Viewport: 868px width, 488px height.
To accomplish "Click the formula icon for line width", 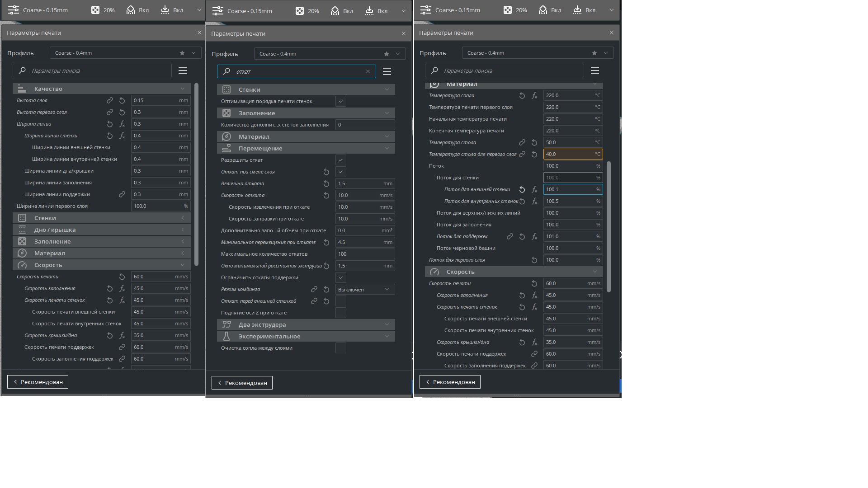I will pos(122,124).
